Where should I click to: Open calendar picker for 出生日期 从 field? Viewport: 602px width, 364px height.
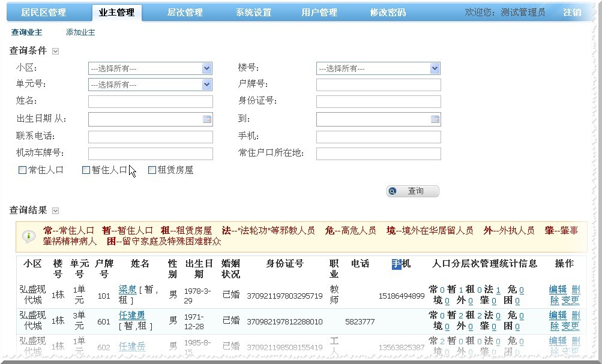tap(207, 119)
